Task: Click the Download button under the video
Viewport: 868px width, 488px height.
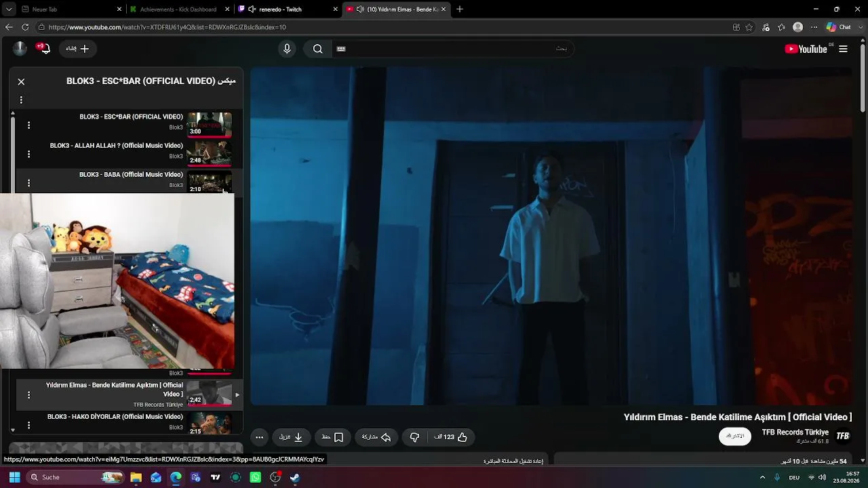Action: coord(291,437)
